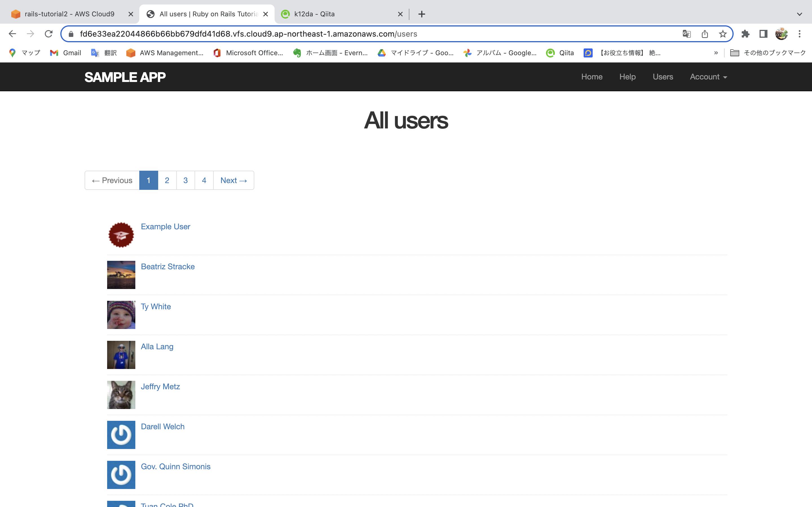Switch to rails-tutorial2 AWS Cloud9 tab

pyautogui.click(x=69, y=14)
